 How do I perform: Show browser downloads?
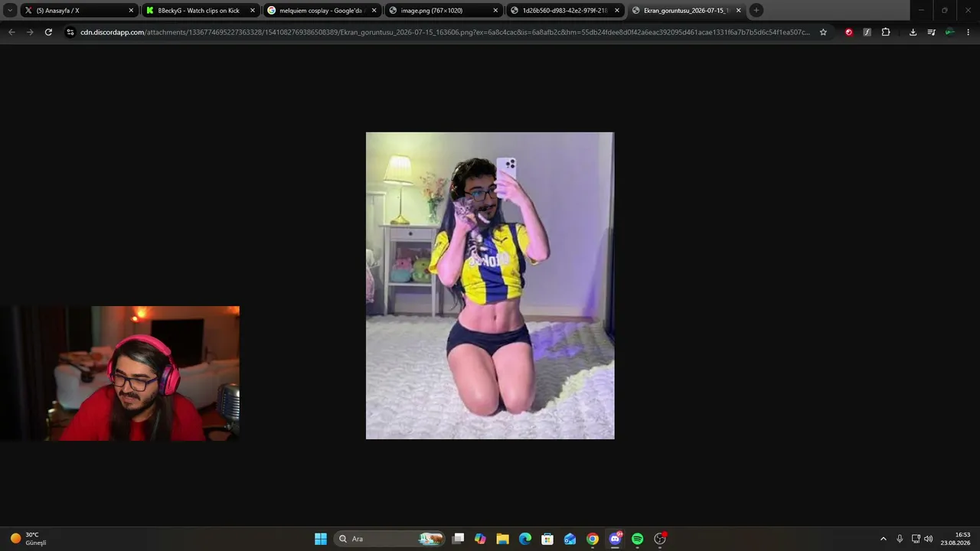click(x=913, y=32)
